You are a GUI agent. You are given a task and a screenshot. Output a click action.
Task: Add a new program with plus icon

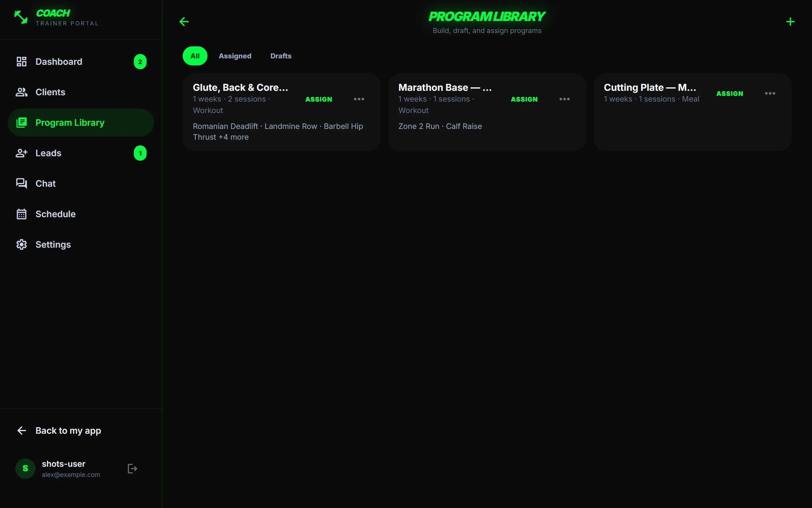click(x=790, y=22)
